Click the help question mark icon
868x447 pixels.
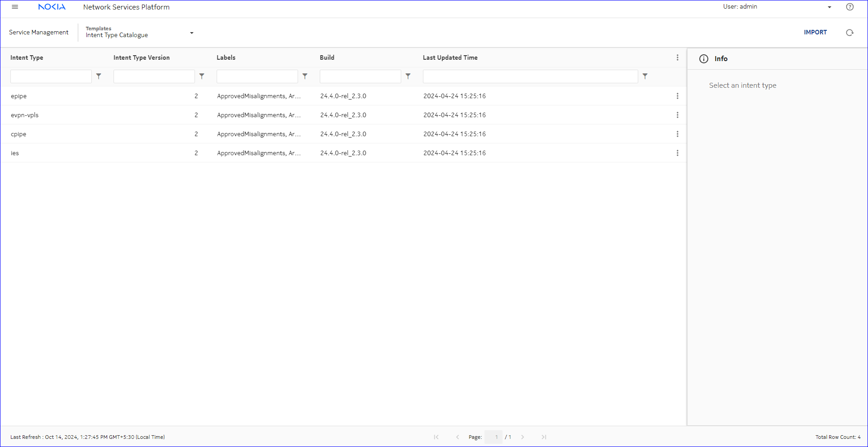point(850,7)
